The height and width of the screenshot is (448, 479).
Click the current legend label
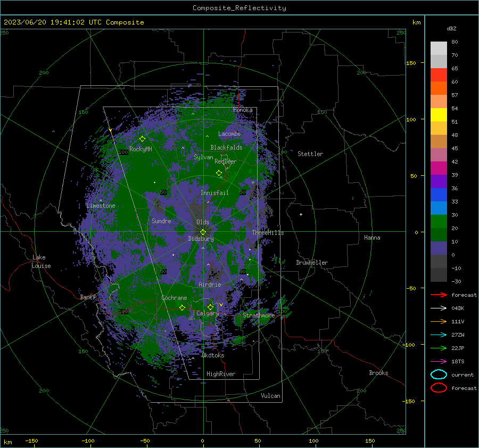[463, 374]
